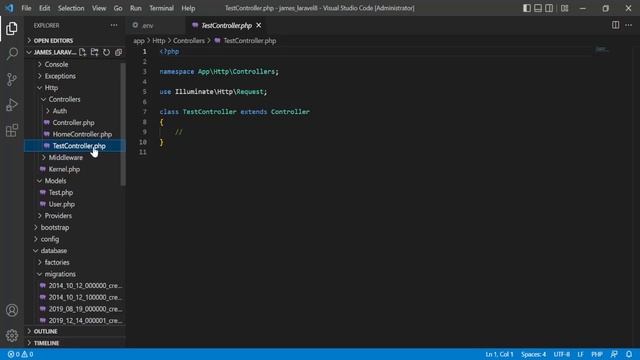The image size is (640, 360).
Task: Open the Edit menu
Action: (44, 8)
